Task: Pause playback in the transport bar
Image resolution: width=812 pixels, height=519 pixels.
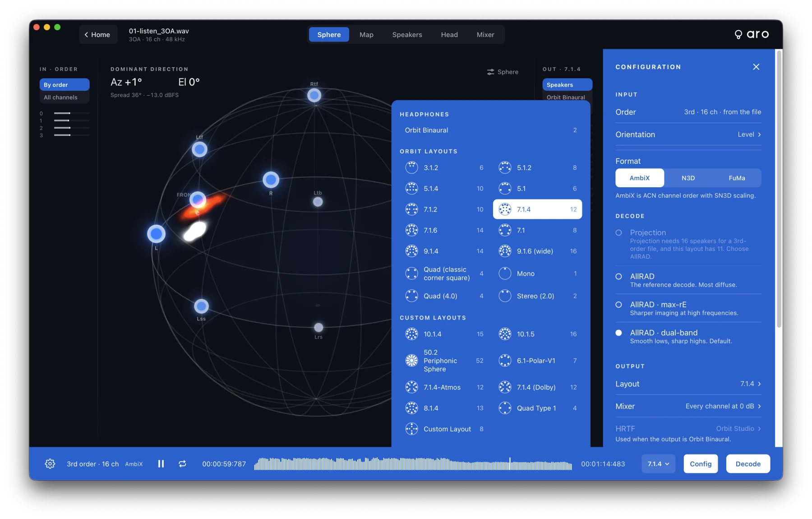Action: (x=161, y=463)
